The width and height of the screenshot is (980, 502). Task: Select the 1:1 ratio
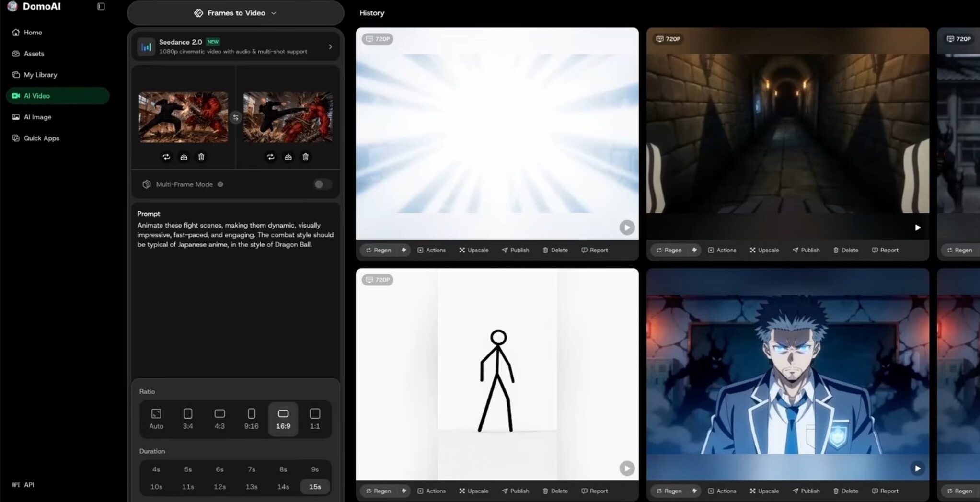(315, 419)
